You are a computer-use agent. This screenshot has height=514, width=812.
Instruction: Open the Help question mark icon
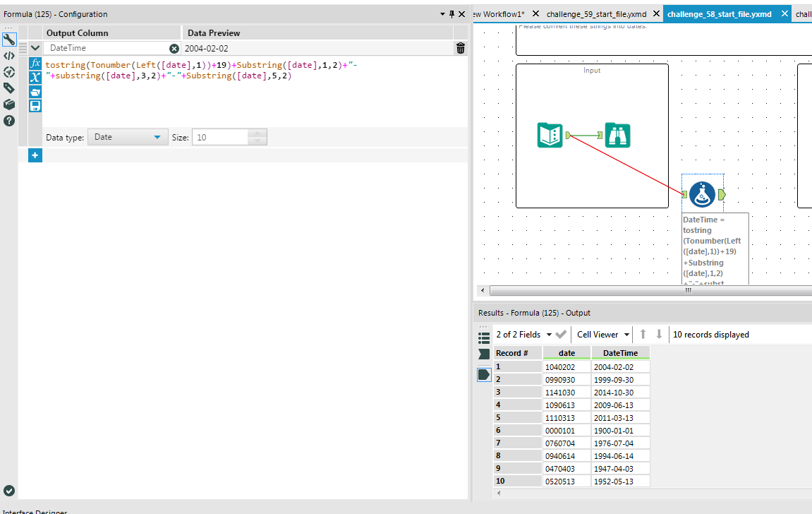(x=9, y=121)
